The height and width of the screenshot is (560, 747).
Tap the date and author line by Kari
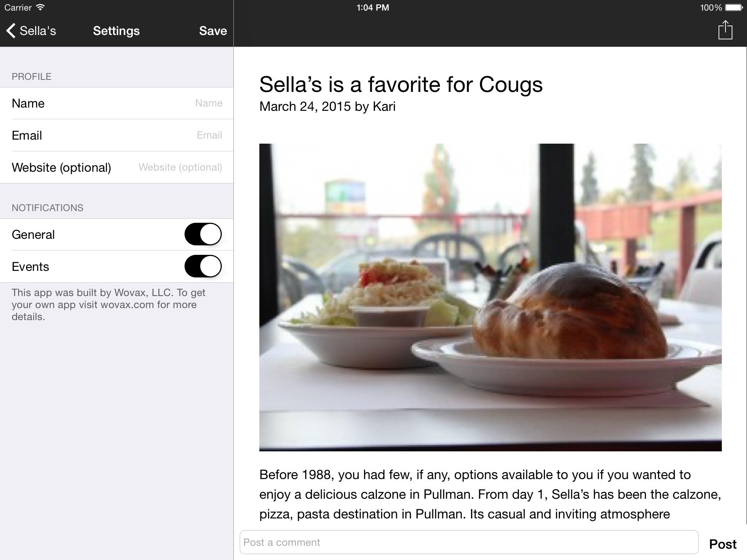pos(327,106)
